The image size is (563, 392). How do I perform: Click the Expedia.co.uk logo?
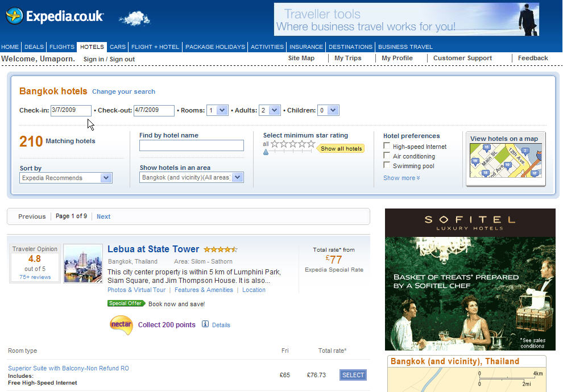click(x=55, y=16)
